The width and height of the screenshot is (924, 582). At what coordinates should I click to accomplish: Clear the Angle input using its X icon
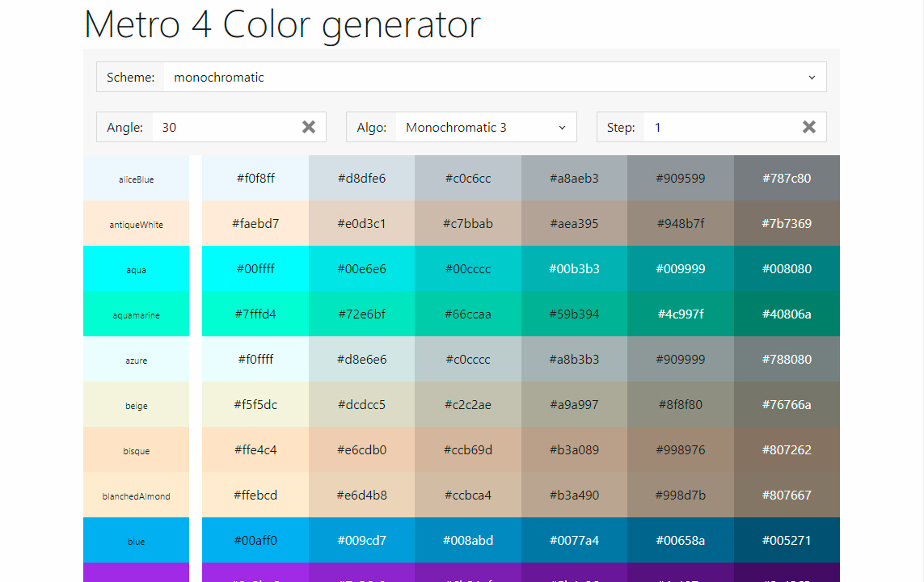pyautogui.click(x=308, y=127)
